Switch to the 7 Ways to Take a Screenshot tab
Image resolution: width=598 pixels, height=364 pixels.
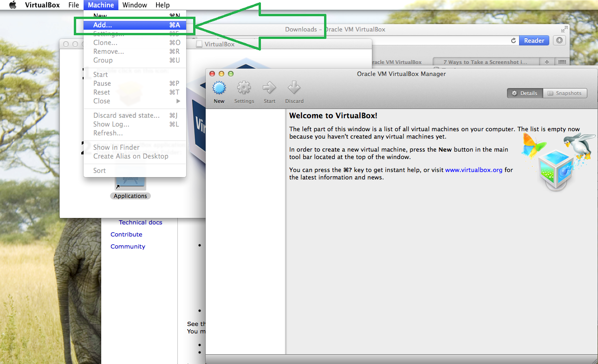click(486, 62)
